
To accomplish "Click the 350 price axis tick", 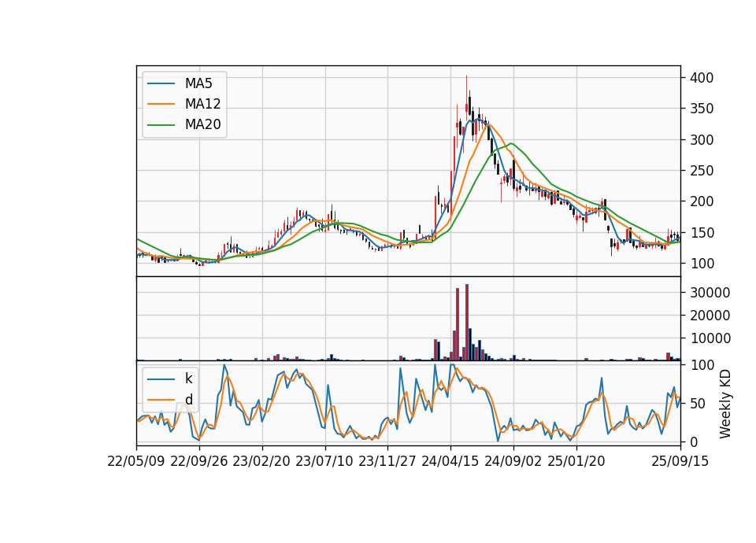I will click(702, 109).
